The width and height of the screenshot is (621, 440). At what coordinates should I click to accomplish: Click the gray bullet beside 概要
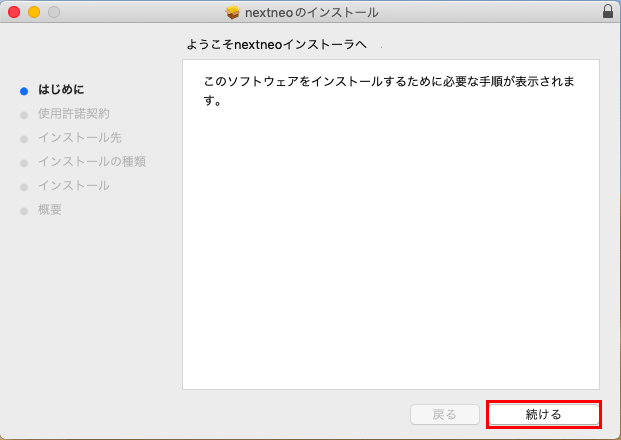click(x=24, y=210)
